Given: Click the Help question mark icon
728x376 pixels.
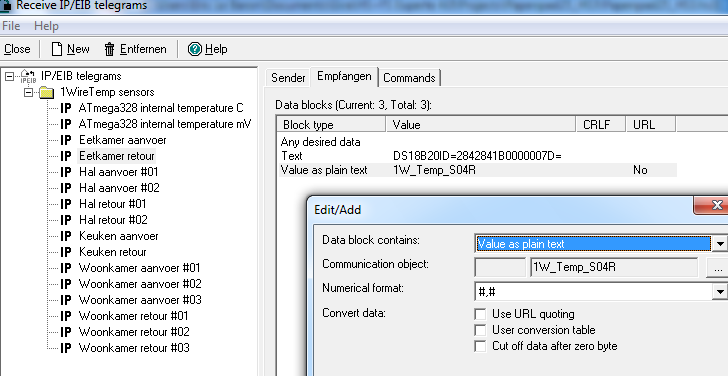Looking at the screenshot, I should tap(195, 49).
